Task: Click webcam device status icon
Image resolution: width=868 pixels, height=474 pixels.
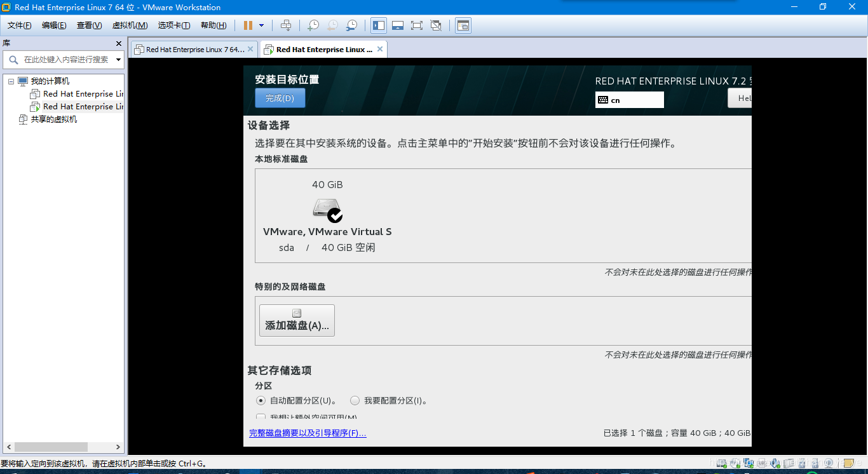Action: [x=829, y=463]
